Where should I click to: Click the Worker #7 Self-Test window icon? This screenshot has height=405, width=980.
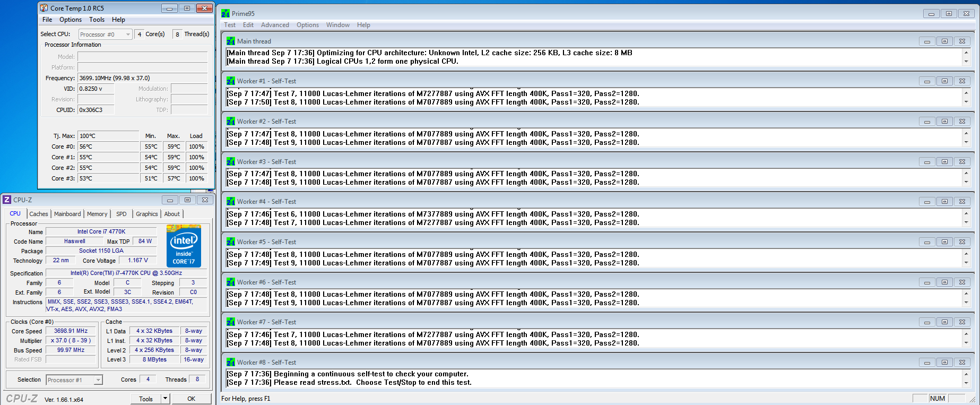(231, 322)
